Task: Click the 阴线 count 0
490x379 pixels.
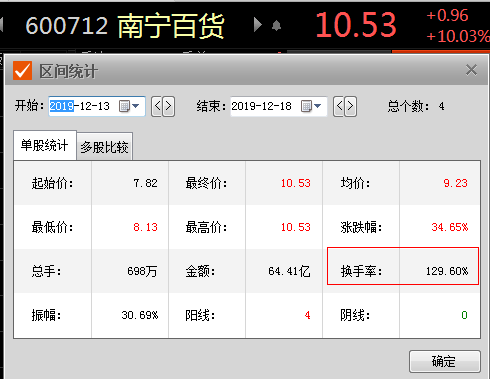Action: click(464, 315)
